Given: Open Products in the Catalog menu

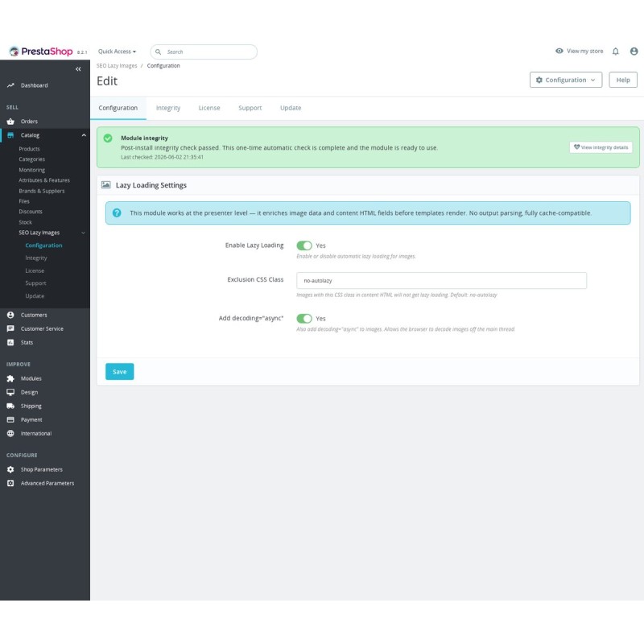Looking at the screenshot, I should (x=29, y=149).
